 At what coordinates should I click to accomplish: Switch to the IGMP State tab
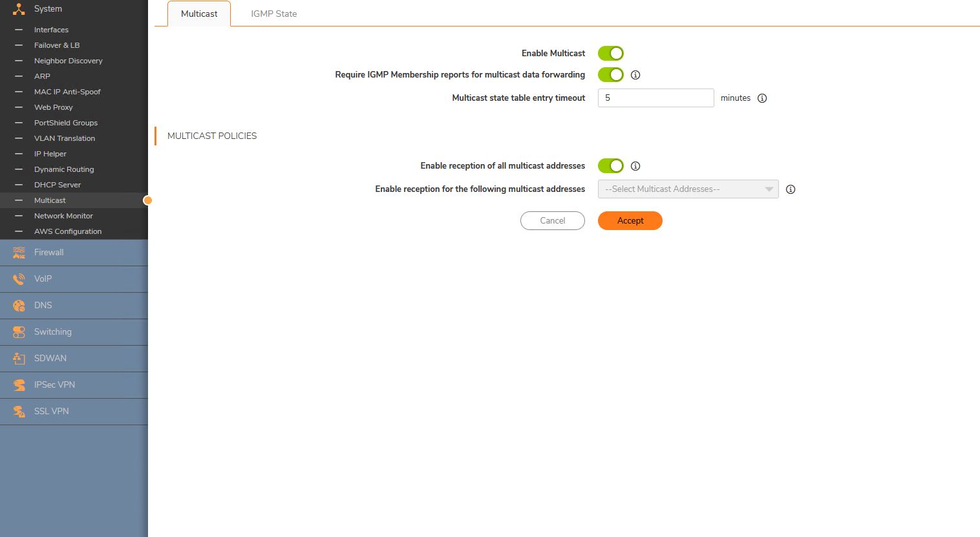click(273, 14)
